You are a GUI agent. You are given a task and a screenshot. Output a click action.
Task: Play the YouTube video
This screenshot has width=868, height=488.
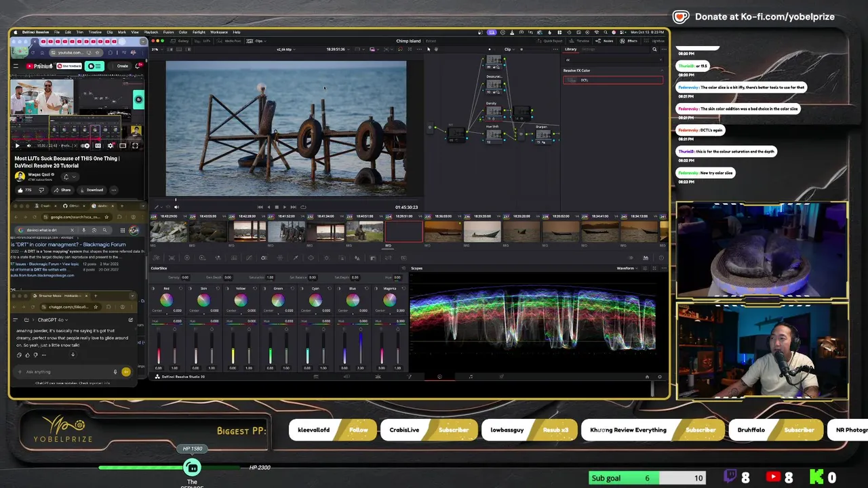pos(18,145)
